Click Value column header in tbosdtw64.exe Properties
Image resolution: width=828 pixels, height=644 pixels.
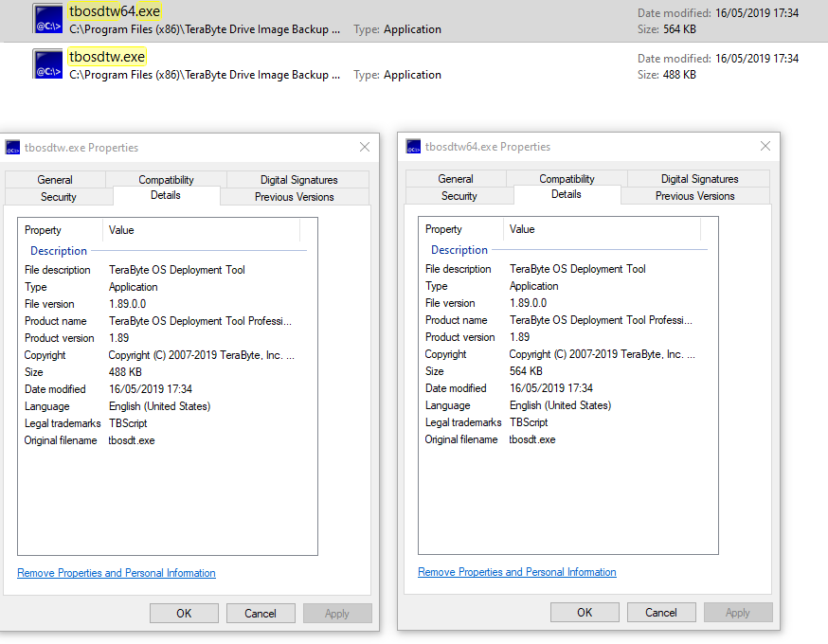click(x=602, y=229)
